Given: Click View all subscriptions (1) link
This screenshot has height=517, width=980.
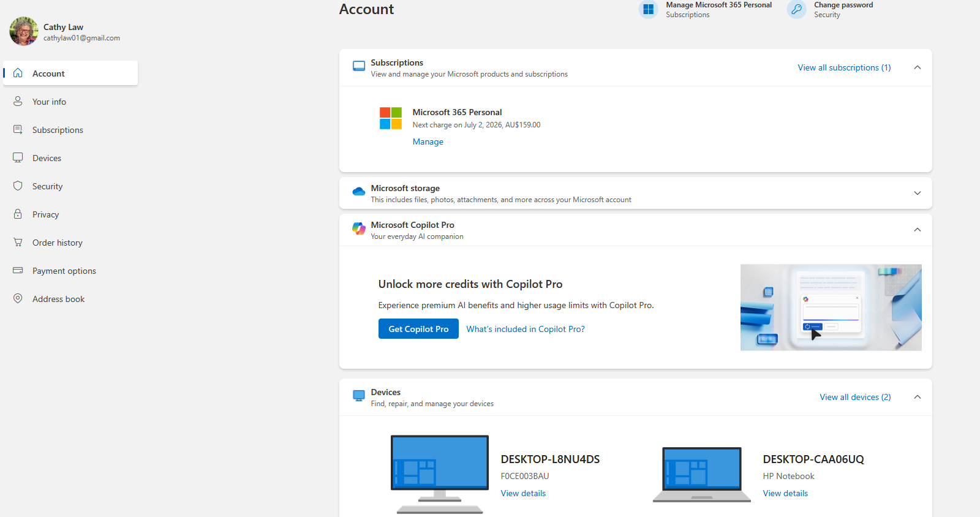Looking at the screenshot, I should 844,67.
